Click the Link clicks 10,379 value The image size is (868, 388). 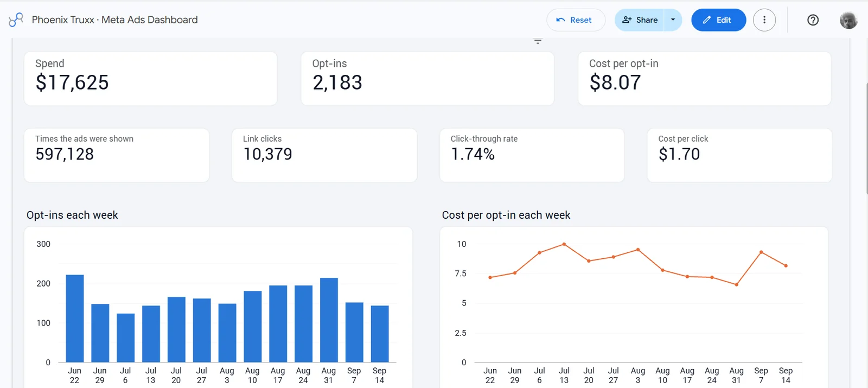pyautogui.click(x=267, y=155)
